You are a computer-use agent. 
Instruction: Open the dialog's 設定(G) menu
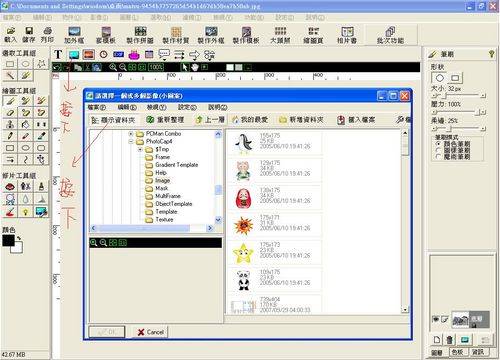pyautogui.click(x=187, y=107)
